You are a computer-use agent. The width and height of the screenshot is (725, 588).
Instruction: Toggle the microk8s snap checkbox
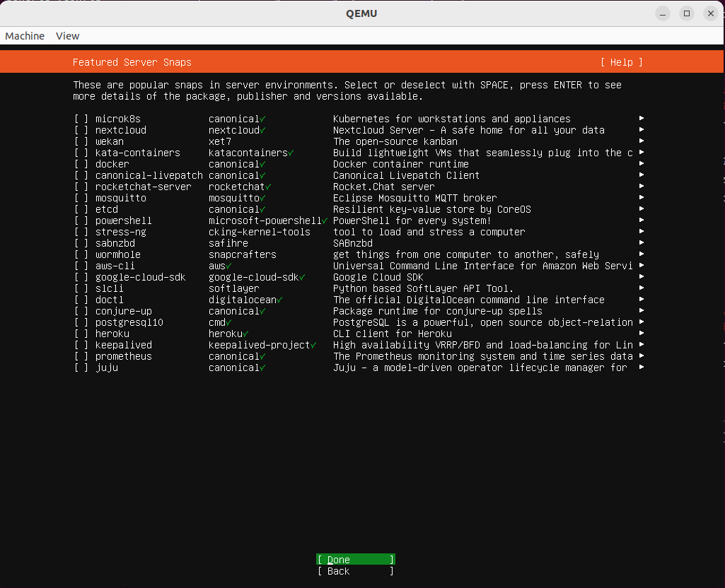[81, 119]
